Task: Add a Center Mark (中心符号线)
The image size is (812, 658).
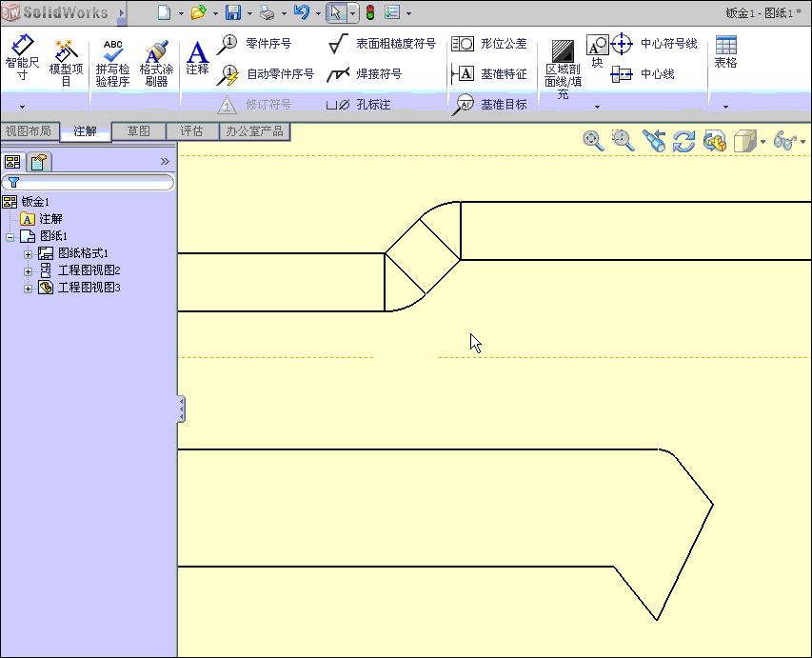Action: [x=655, y=44]
